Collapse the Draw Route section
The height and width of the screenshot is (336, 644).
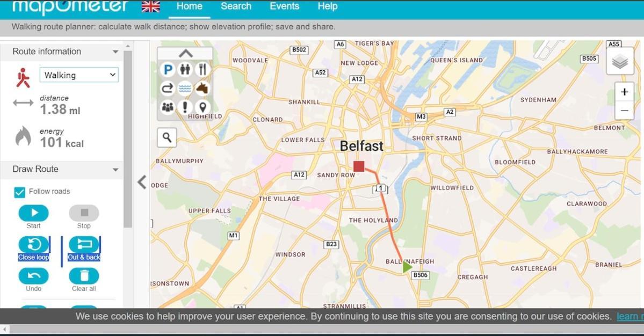(115, 170)
